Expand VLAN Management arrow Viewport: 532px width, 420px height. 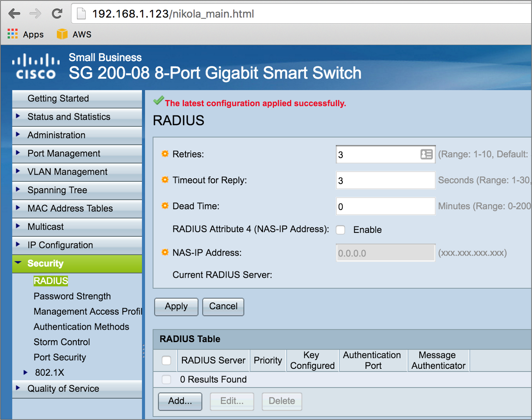[18, 171]
